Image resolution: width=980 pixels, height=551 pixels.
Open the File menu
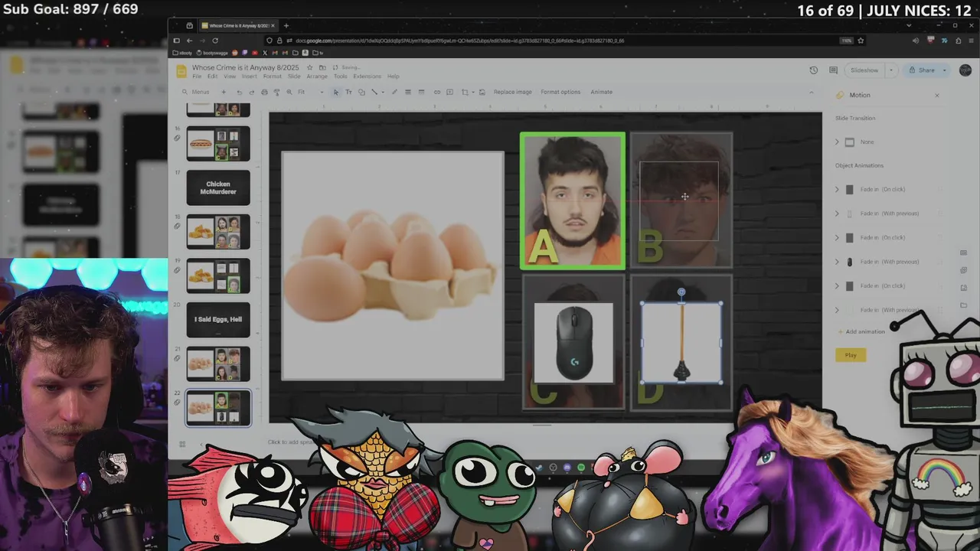(197, 77)
